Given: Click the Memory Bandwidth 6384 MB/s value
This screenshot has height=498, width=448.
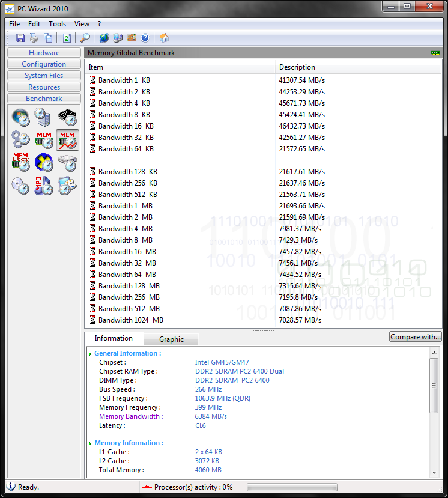Looking at the screenshot, I should [211, 416].
